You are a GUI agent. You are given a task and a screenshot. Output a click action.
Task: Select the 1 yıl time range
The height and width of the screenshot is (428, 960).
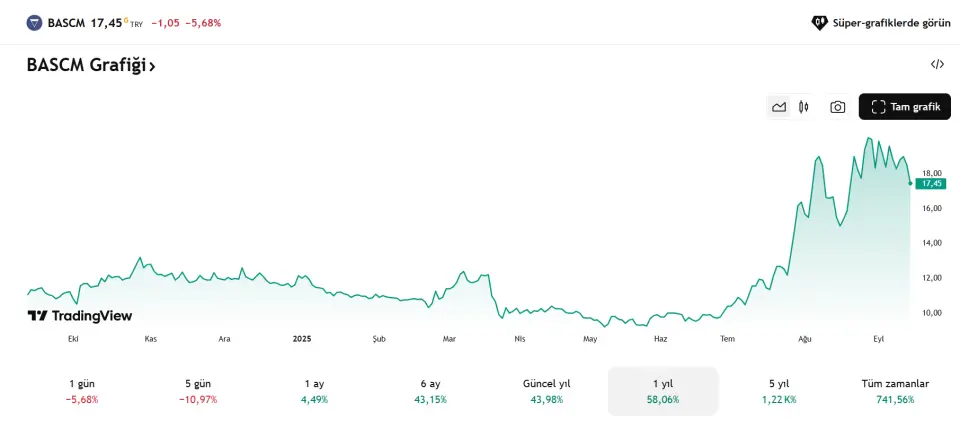coord(663,391)
